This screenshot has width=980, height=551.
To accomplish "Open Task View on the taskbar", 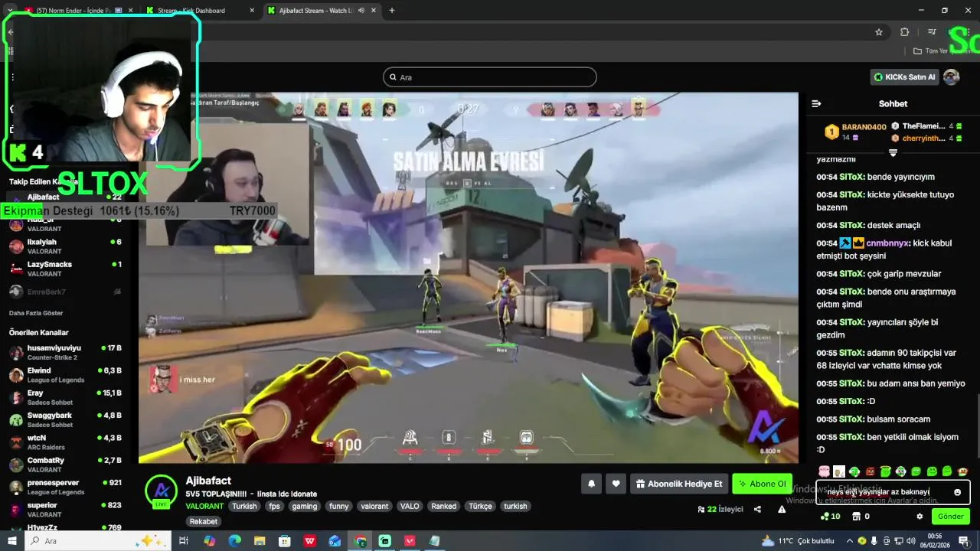I will point(184,541).
